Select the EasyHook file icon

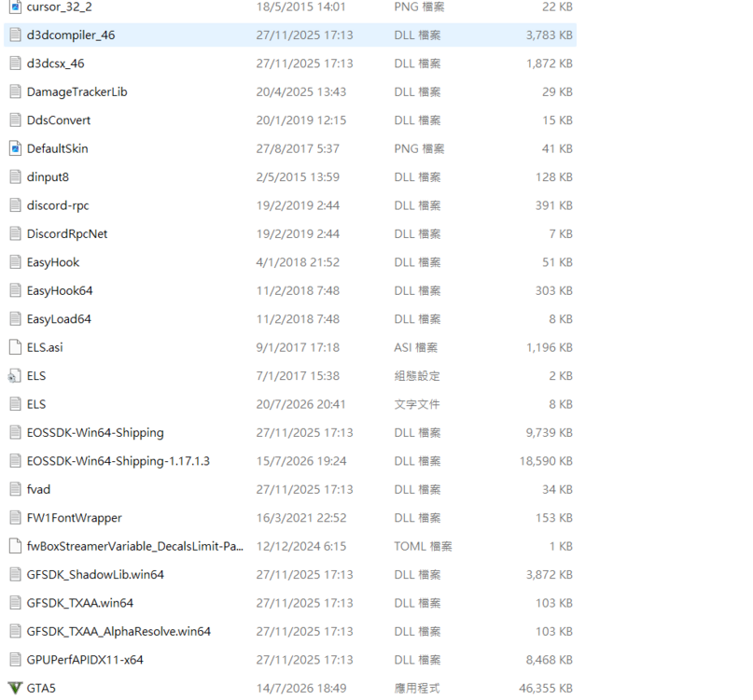[15, 262]
